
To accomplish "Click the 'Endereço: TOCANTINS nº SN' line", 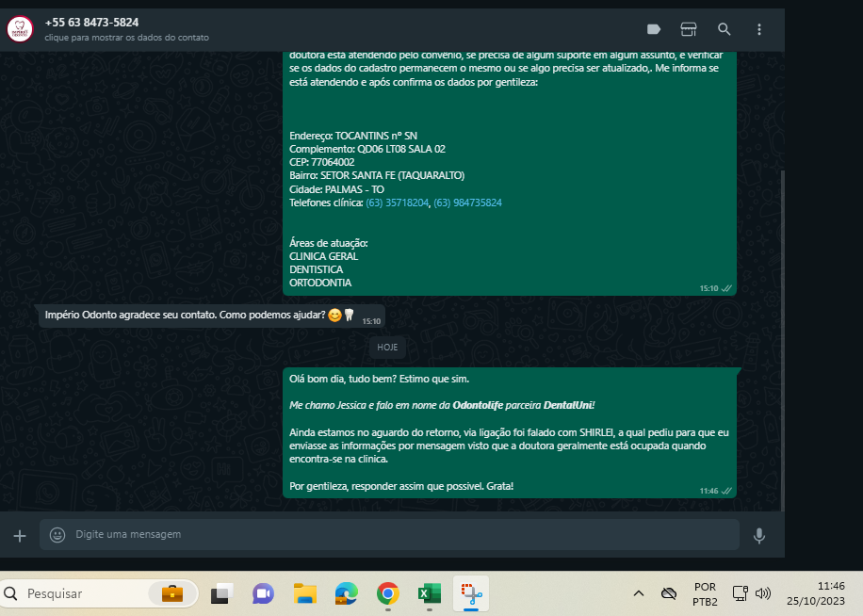I will [353, 136].
